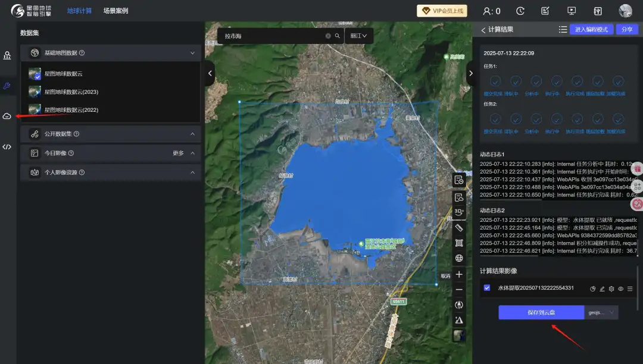Switch to 场景案例 tab
Screen dimensions: 643x364
116,11
